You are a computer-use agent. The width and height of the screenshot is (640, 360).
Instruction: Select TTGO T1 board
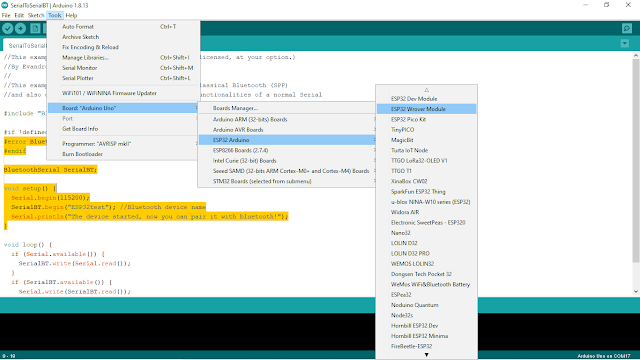[x=427, y=171]
